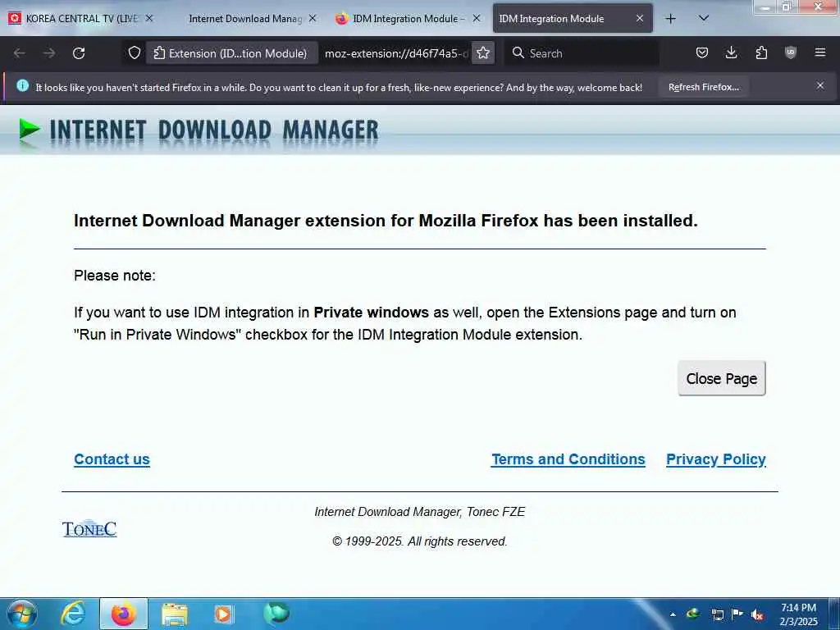Click the Search box in toolbar
Image resolution: width=840 pixels, height=630 pixels.
[x=582, y=53]
